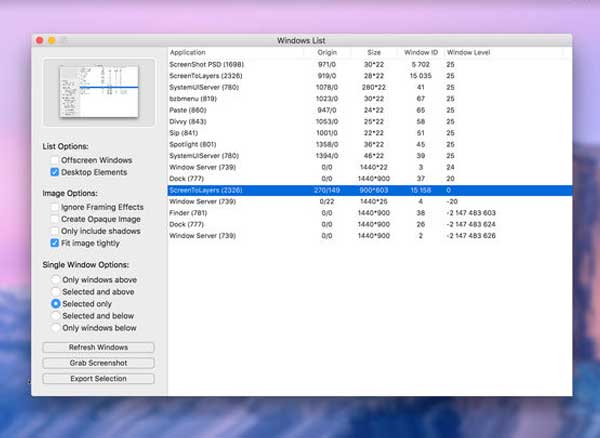Toggle Create Opaque Image checkbox
This screenshot has width=600, height=438.
coord(55,219)
